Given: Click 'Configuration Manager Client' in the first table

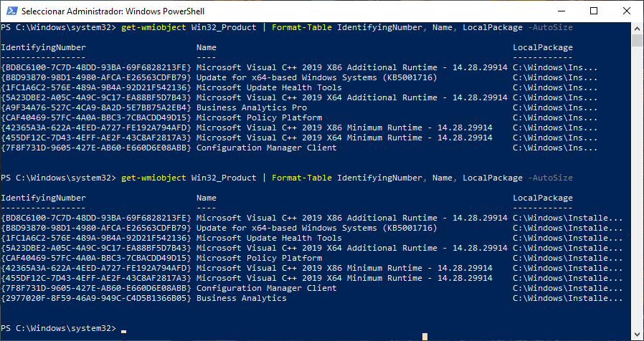Looking at the screenshot, I should pos(267,148).
